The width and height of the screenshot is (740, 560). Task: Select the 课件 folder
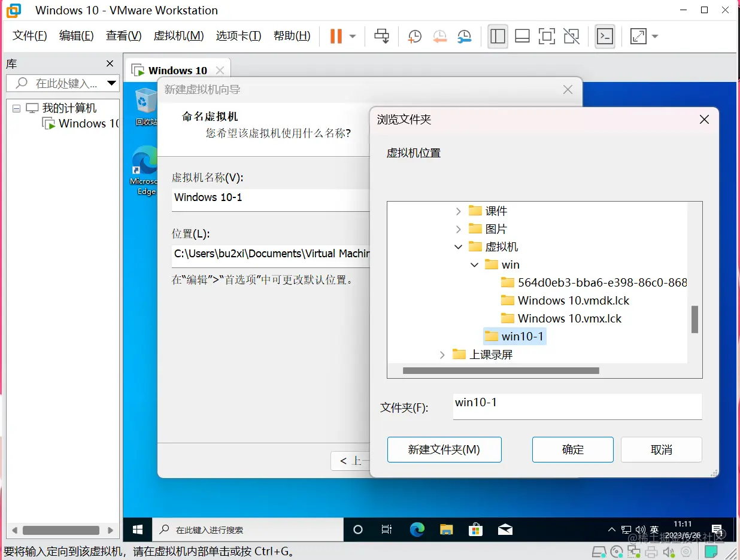click(488, 211)
